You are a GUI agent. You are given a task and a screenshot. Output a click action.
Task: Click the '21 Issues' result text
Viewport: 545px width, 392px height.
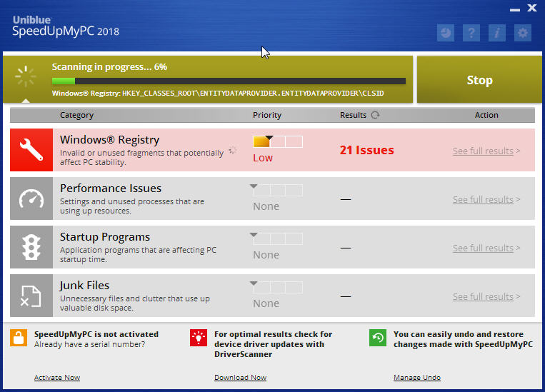pos(366,150)
